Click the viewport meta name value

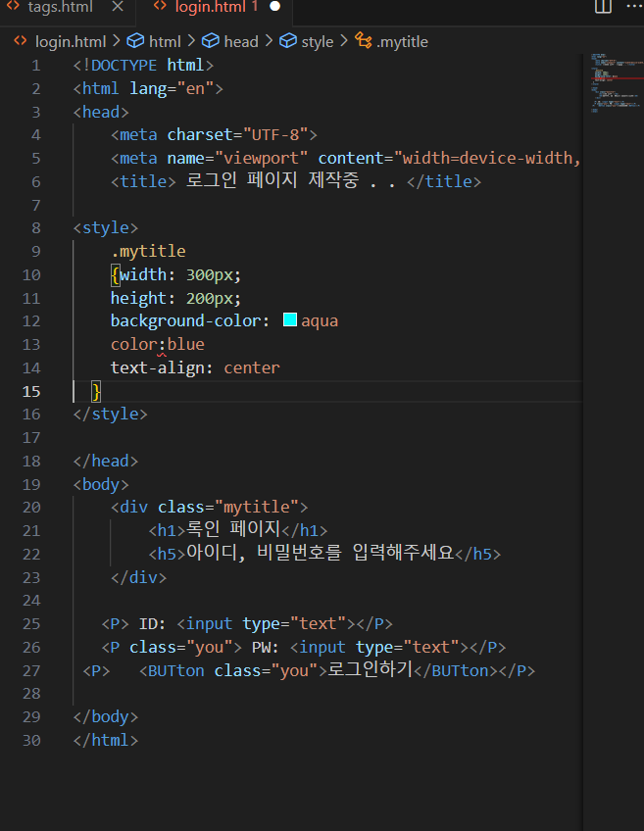tap(261, 158)
